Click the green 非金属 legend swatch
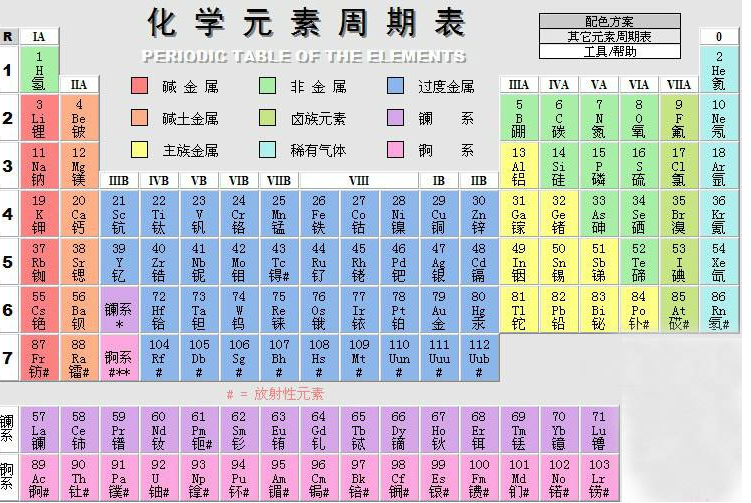751x503 pixels. coord(267,86)
